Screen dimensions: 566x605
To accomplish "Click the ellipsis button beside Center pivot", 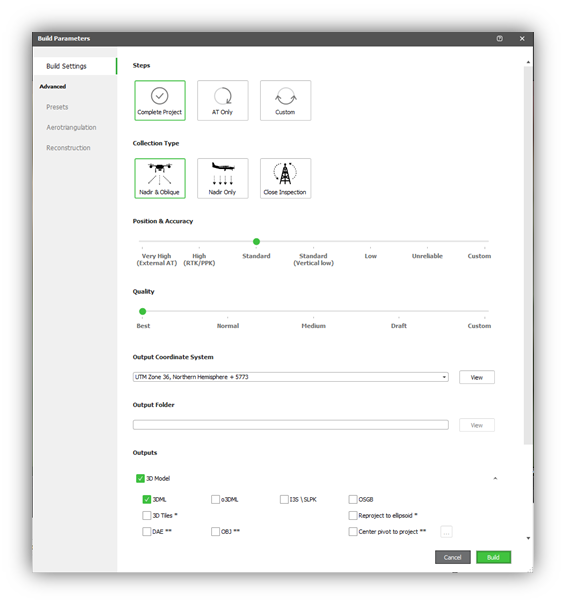I will [x=446, y=532].
